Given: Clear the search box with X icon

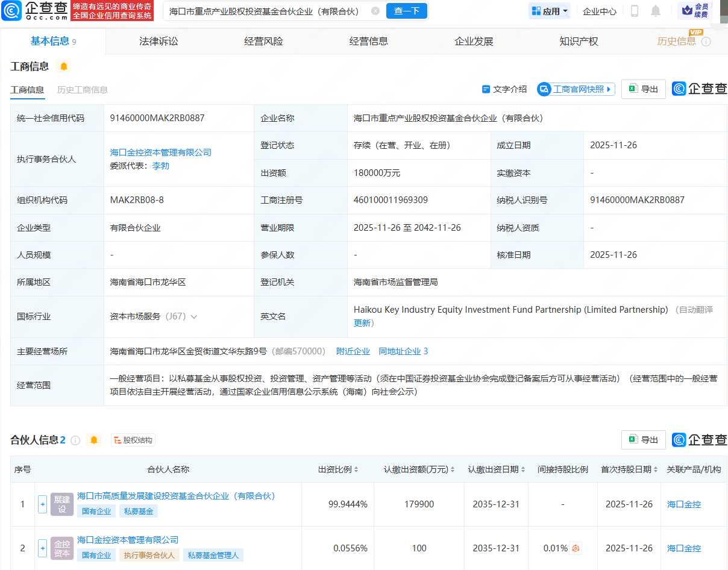Looking at the screenshot, I should tap(375, 11).
